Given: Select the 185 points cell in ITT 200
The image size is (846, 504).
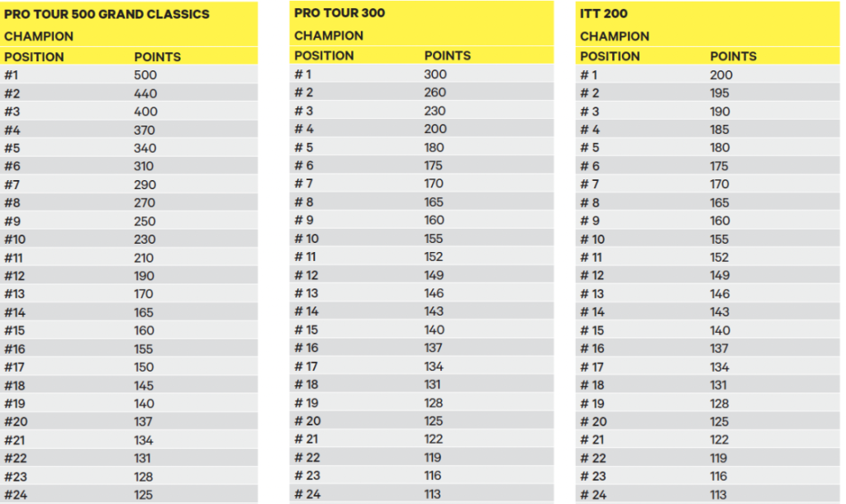Looking at the screenshot, I should point(720,130).
